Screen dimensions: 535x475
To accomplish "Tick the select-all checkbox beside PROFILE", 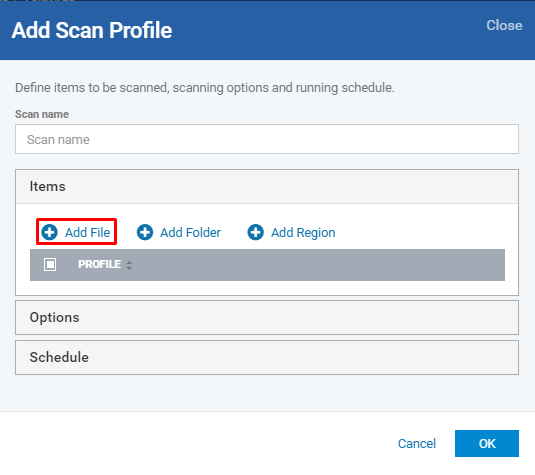I will [50, 264].
